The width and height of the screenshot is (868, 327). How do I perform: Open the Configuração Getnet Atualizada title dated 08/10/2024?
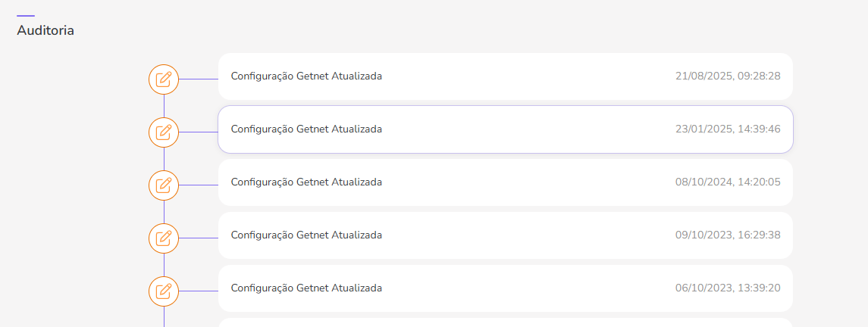click(x=306, y=182)
